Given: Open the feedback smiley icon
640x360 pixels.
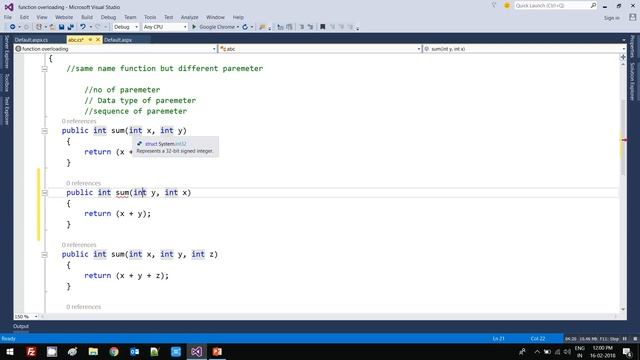Looking at the screenshot, I should [507, 6].
